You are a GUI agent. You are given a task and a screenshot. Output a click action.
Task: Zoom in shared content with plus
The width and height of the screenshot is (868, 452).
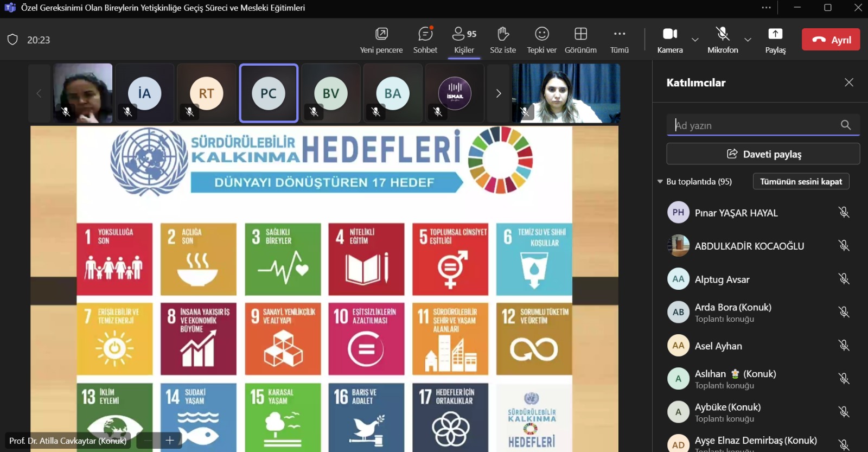click(x=170, y=440)
